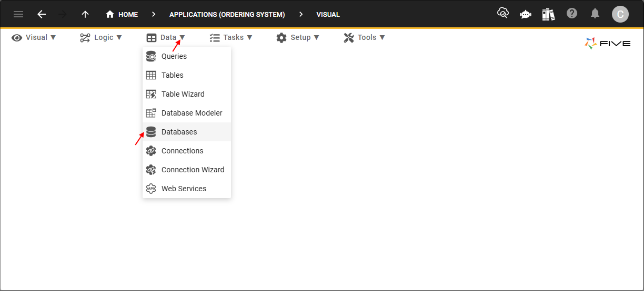Screen dimensions: 644x291
Task: Collapse the Data menu
Action: 166,37
